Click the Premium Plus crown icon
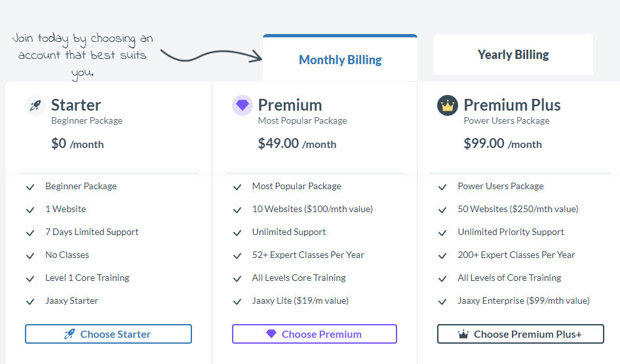The image size is (620, 364). [x=448, y=105]
